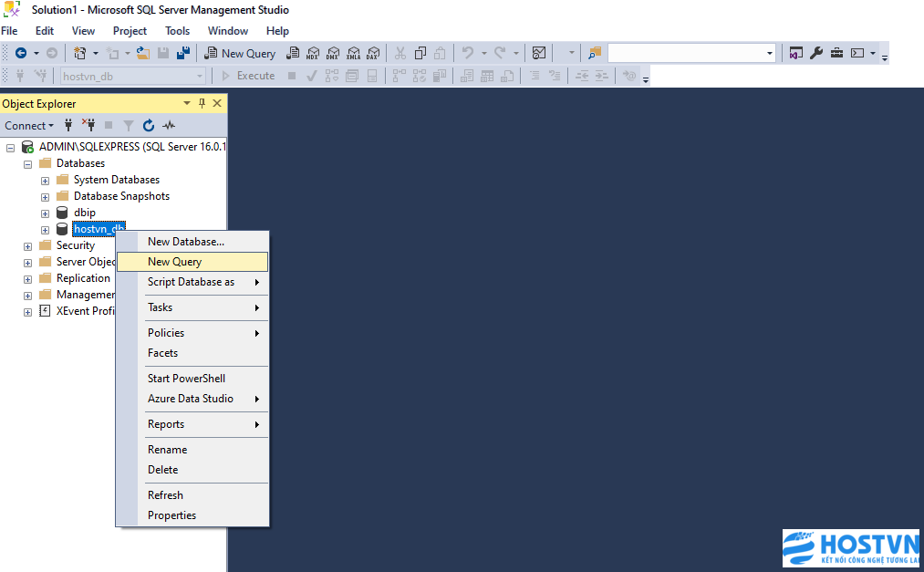This screenshot has width=924, height=572.
Task: Open the Object Explorer window position dropdown
Action: [x=187, y=103]
